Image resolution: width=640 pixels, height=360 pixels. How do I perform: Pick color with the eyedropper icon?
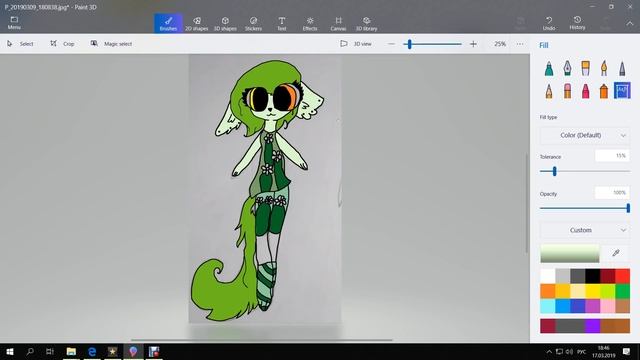[616, 253]
